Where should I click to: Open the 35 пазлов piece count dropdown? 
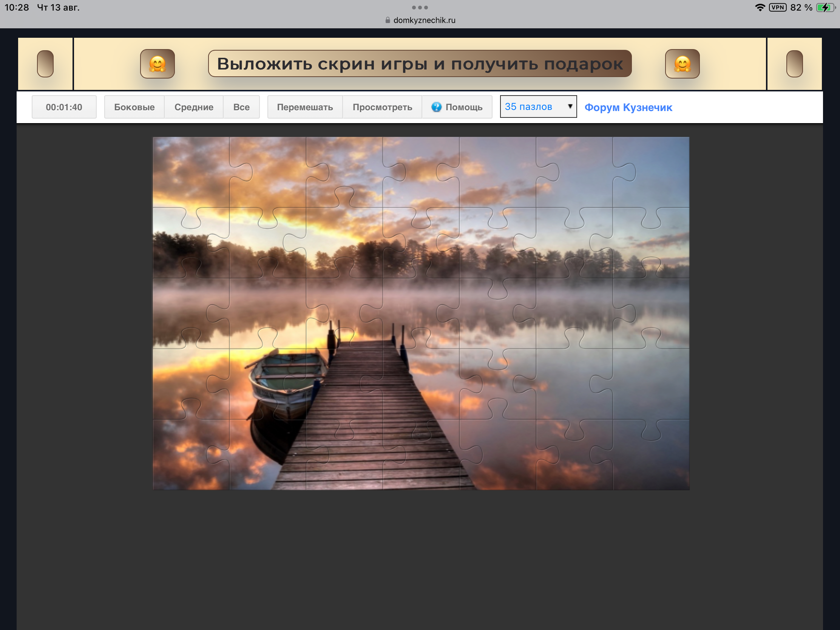point(538,107)
